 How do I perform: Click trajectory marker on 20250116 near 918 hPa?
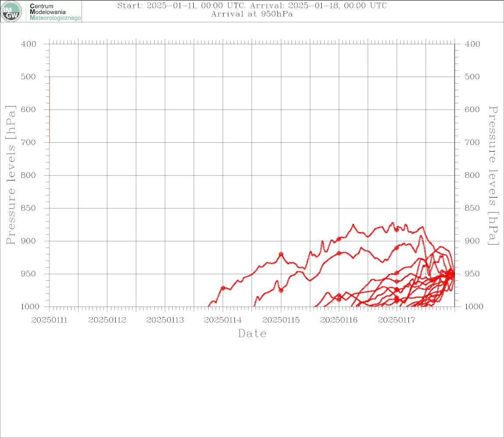point(339,253)
